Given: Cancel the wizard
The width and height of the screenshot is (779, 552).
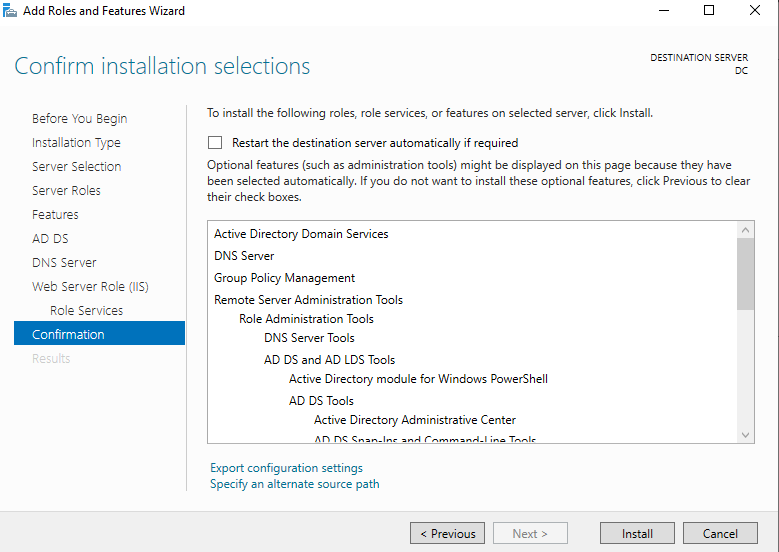Looking at the screenshot, I should pos(720,533).
